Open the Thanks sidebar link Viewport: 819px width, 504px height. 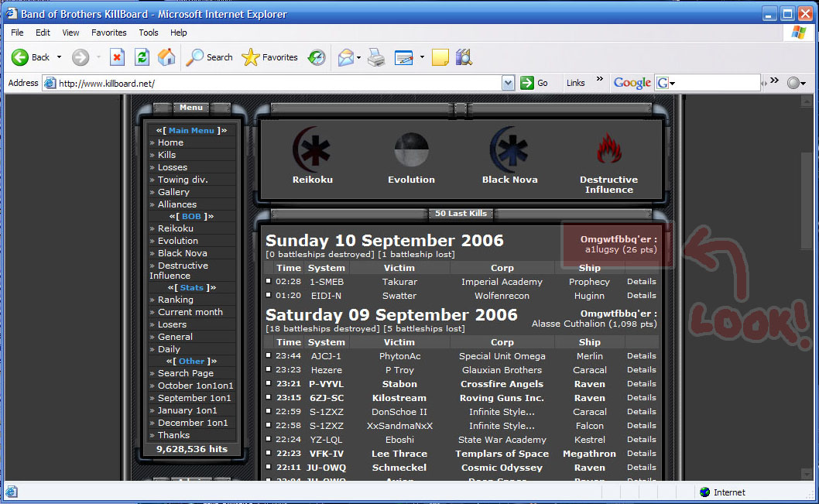[173, 435]
